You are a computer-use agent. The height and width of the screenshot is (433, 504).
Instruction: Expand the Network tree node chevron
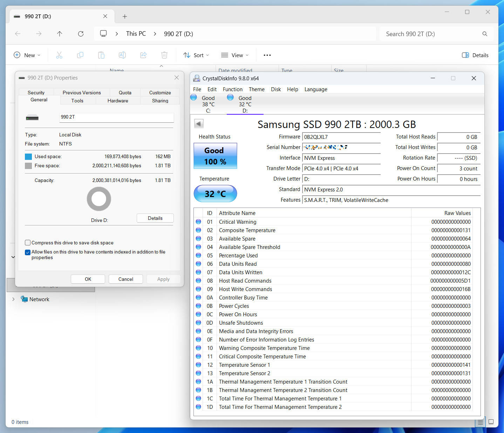click(x=13, y=299)
